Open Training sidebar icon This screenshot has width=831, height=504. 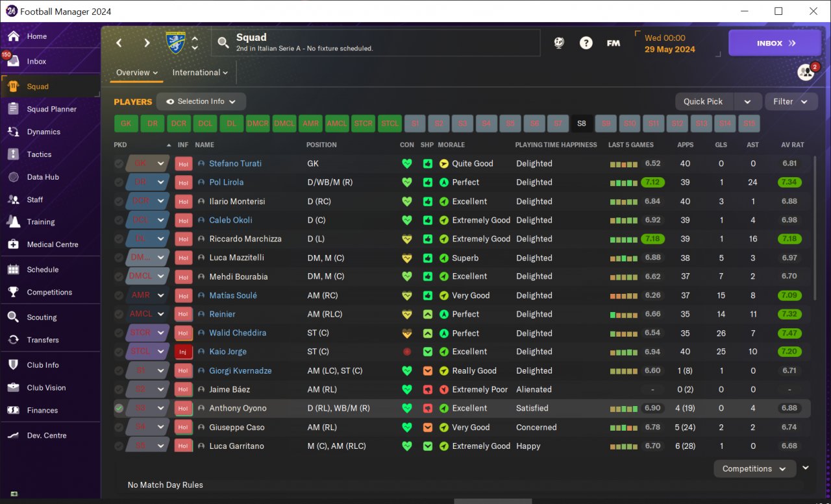[13, 222]
